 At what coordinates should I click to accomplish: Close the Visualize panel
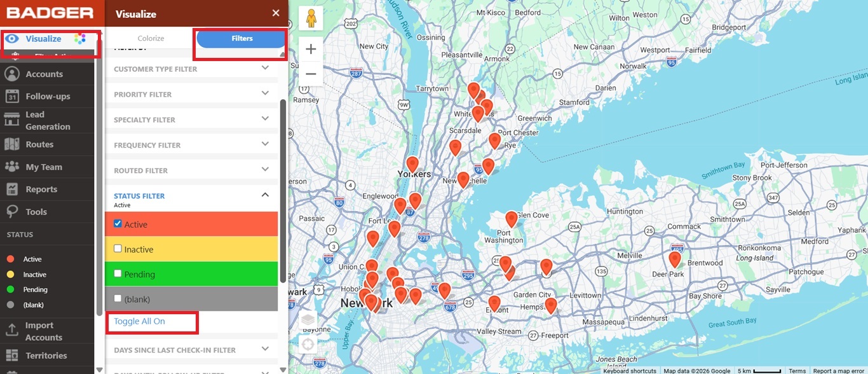tap(276, 13)
